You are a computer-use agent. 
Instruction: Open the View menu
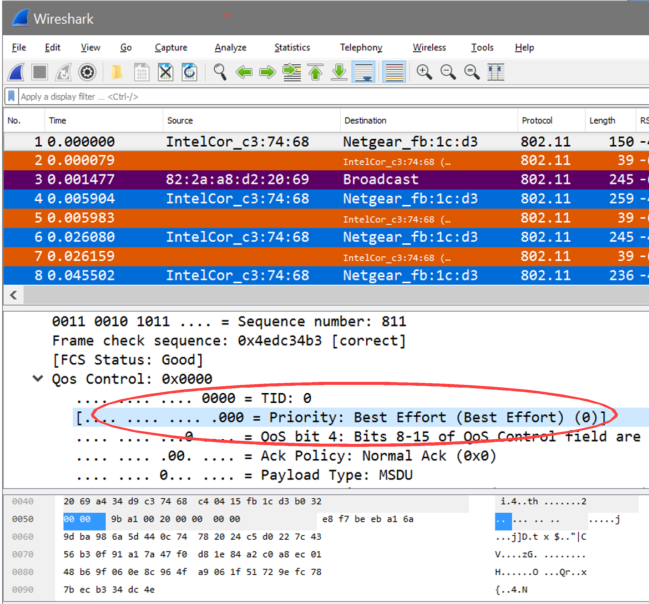(x=91, y=48)
